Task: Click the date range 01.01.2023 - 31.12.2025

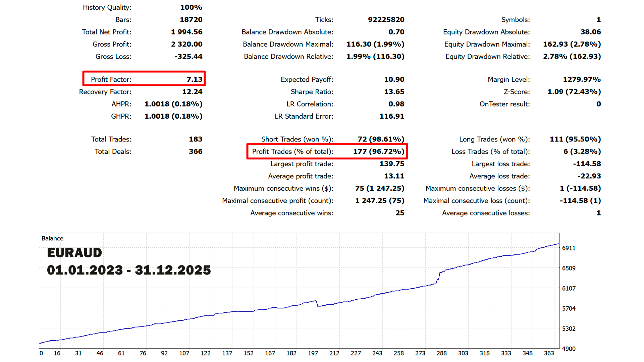Action: (x=129, y=270)
